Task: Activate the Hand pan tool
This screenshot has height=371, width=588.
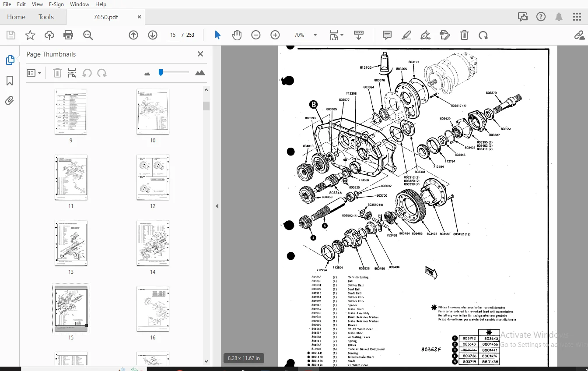Action: point(237,35)
